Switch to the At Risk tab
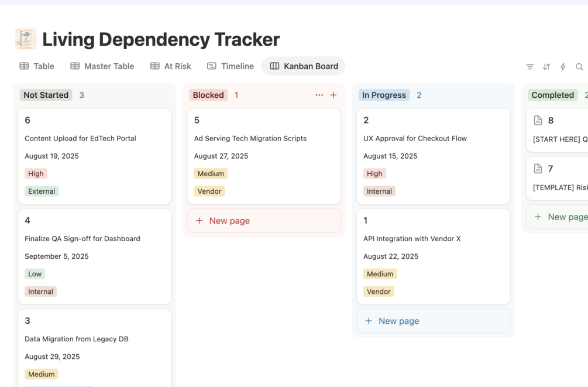The image size is (588, 387). (171, 66)
